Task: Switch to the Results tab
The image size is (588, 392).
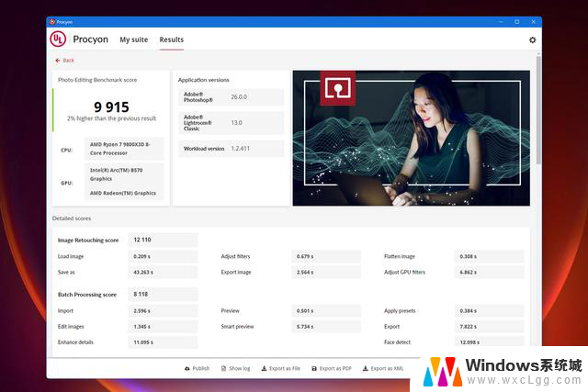Action: pos(172,39)
